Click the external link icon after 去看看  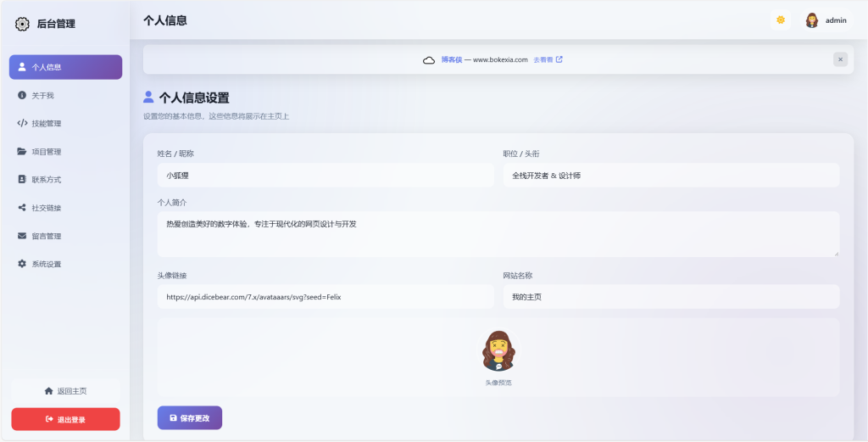(x=559, y=59)
